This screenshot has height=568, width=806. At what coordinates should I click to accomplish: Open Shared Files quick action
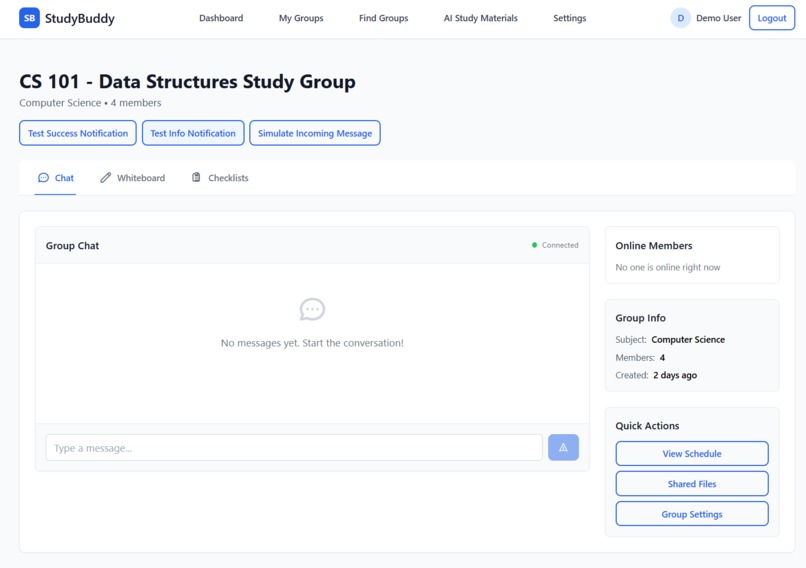click(x=692, y=484)
